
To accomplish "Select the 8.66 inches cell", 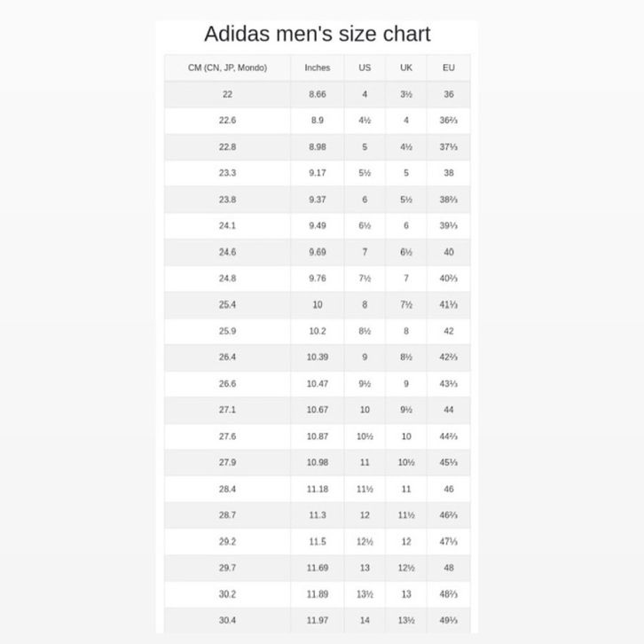I will pyautogui.click(x=317, y=94).
